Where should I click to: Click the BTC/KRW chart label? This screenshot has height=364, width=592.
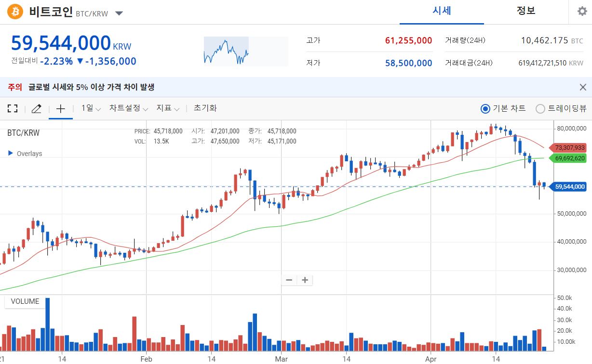point(23,133)
